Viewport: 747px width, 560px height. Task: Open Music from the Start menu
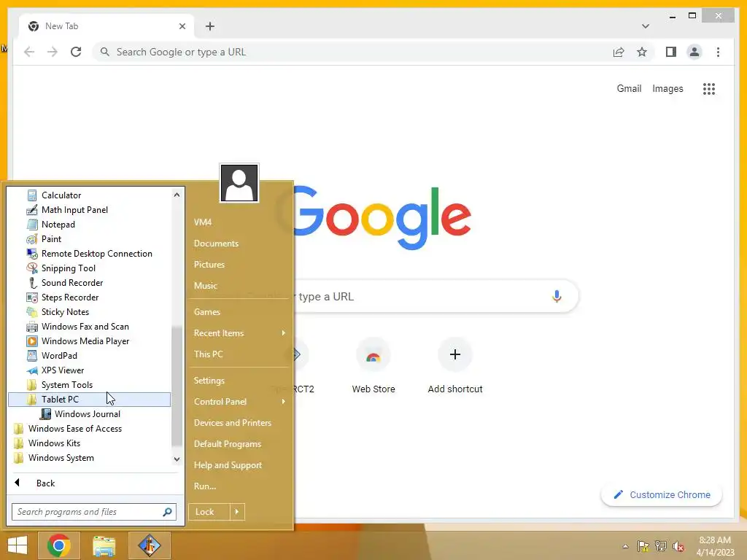pos(205,286)
